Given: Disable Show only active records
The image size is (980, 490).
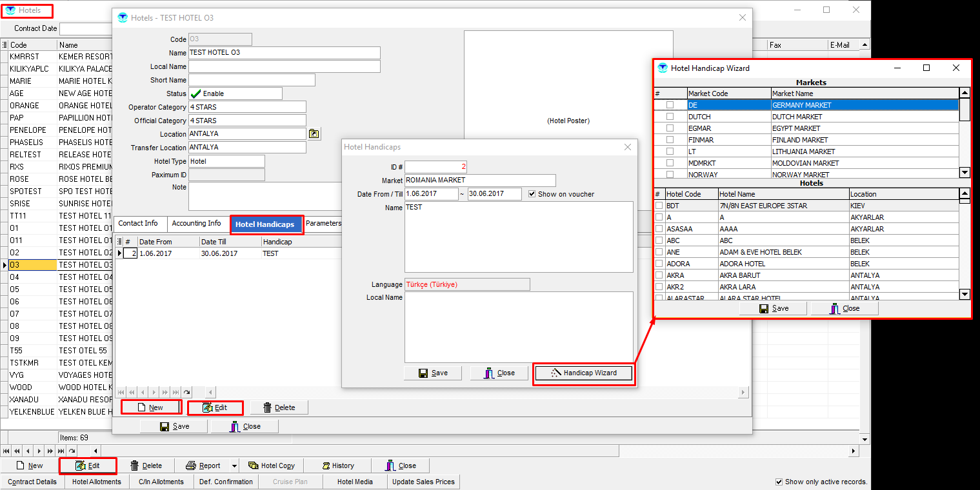Looking at the screenshot, I should tap(779, 482).
